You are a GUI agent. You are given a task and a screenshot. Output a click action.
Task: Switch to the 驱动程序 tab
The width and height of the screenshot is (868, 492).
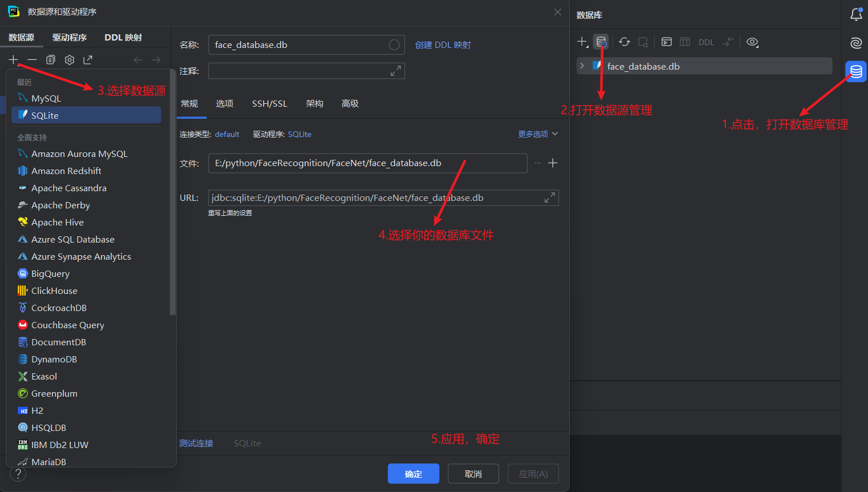(x=70, y=38)
